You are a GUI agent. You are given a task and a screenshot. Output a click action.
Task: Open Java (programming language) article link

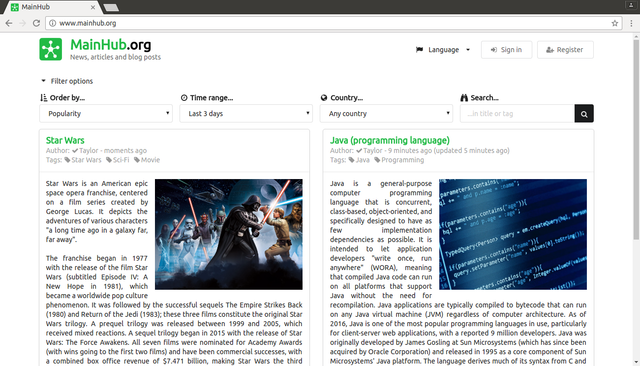(390, 140)
